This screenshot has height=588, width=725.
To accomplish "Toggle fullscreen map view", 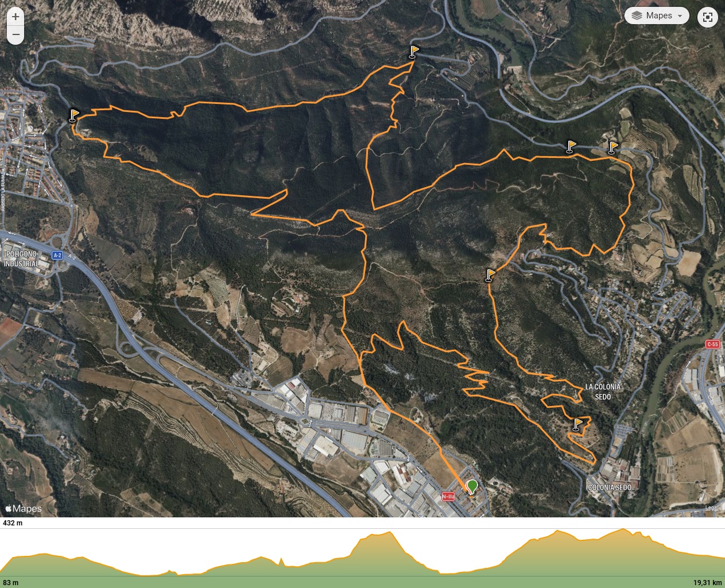I will click(708, 17).
